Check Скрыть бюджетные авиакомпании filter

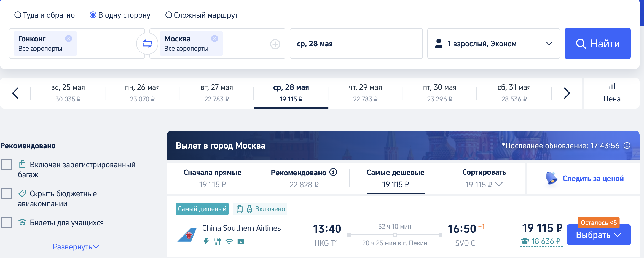[7, 193]
